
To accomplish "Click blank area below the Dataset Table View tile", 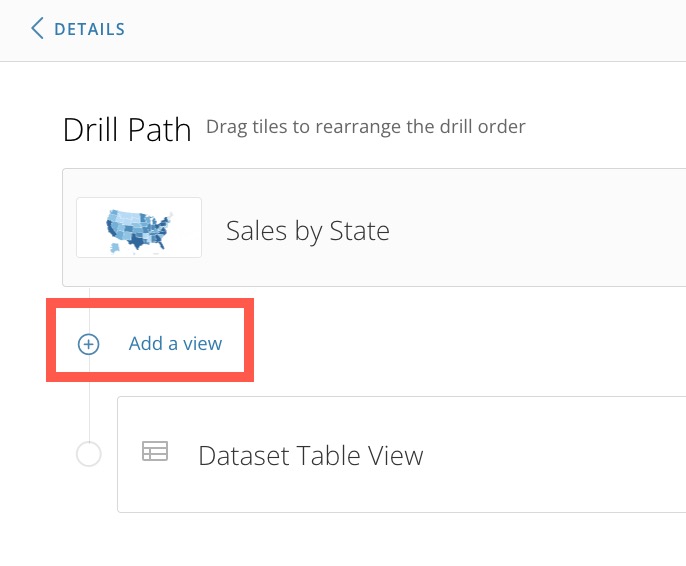I will [x=350, y=540].
